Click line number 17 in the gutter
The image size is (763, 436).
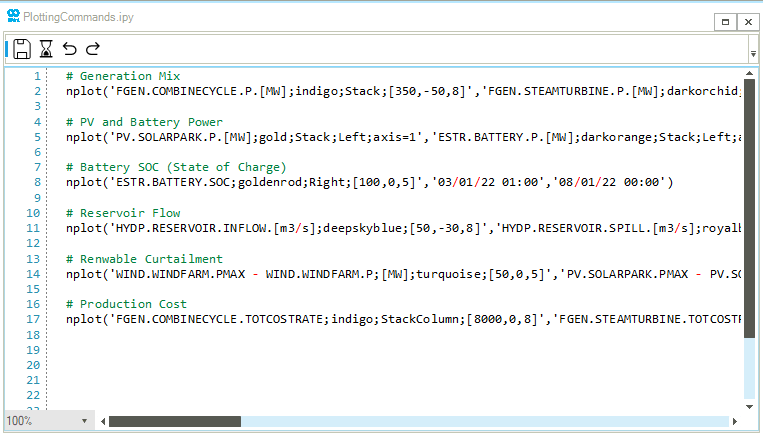[x=34, y=319]
